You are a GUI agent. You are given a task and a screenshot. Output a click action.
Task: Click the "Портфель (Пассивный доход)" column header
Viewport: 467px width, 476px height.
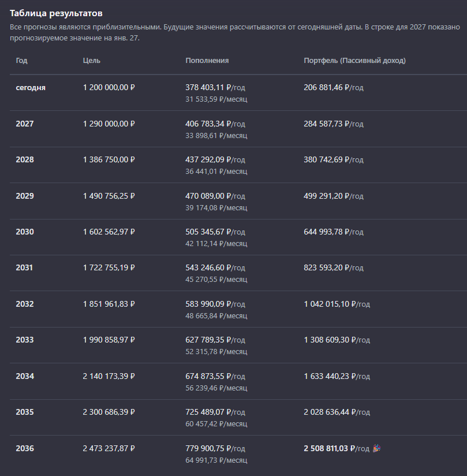354,61
